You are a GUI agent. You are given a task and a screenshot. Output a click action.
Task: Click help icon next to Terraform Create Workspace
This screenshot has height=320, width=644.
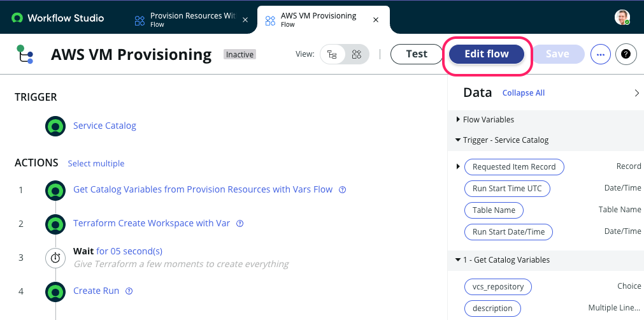[x=240, y=224]
